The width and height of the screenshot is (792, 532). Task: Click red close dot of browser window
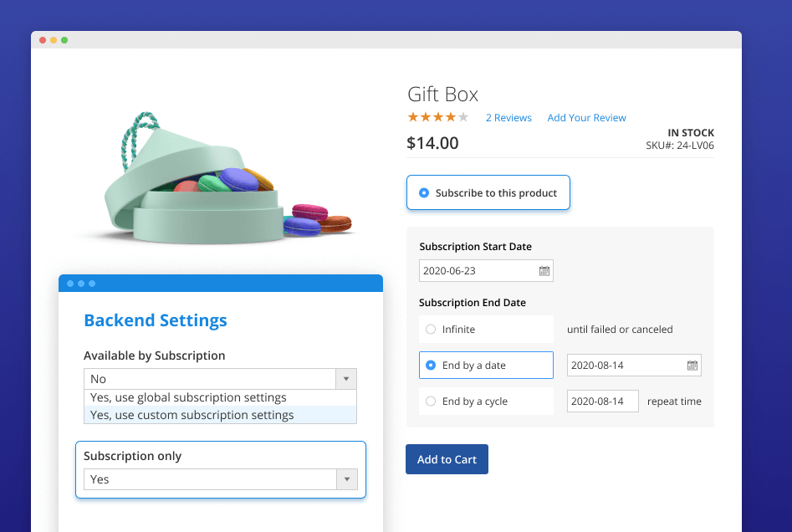click(43, 40)
